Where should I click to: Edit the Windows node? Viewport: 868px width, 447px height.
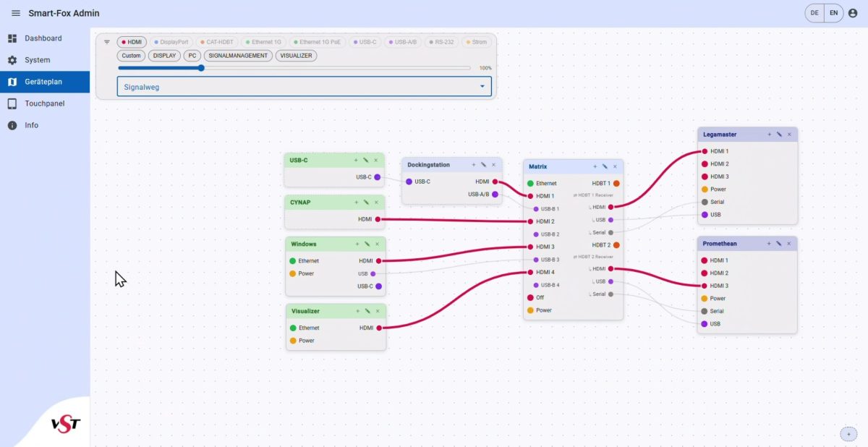coord(367,244)
